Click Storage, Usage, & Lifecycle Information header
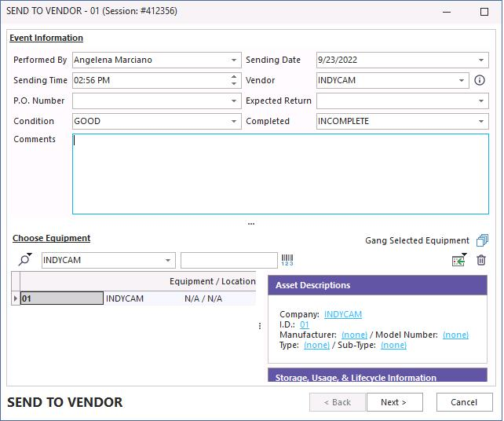 pyautogui.click(x=377, y=377)
